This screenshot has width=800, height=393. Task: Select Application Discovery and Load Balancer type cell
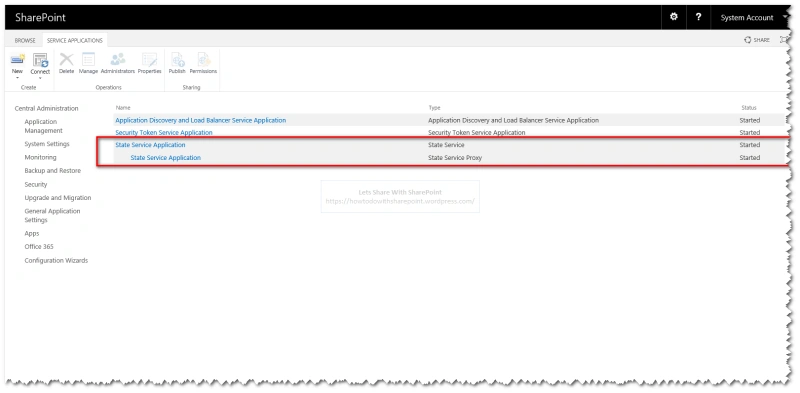tap(513, 120)
